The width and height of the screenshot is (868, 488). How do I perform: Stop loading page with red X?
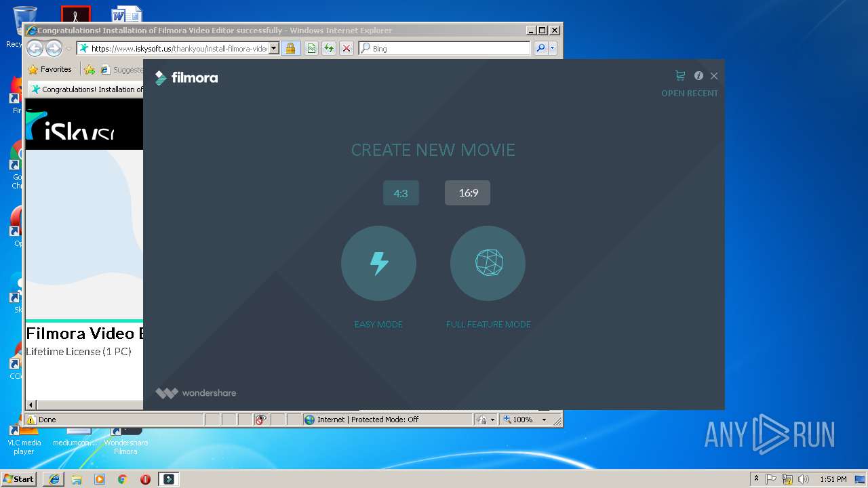click(346, 48)
